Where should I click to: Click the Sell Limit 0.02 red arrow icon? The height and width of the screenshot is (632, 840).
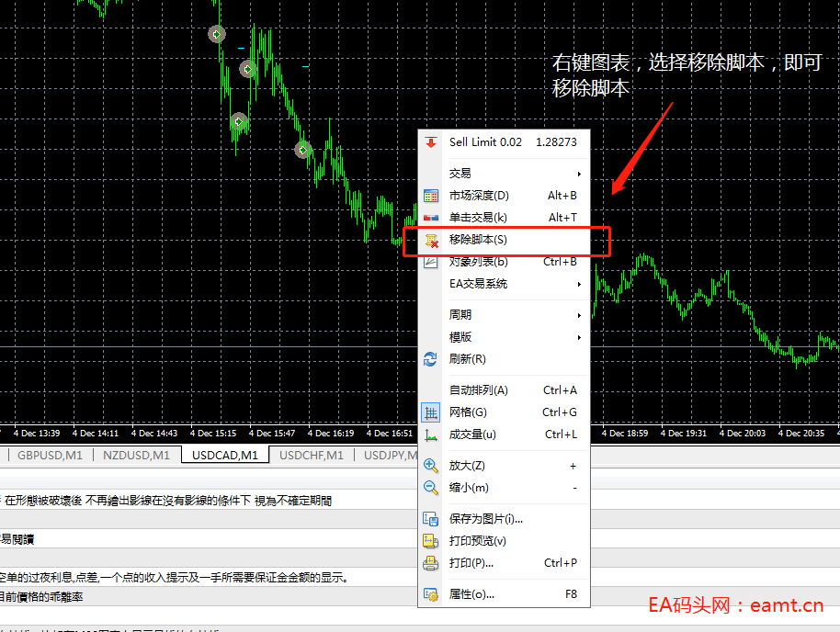click(430, 142)
